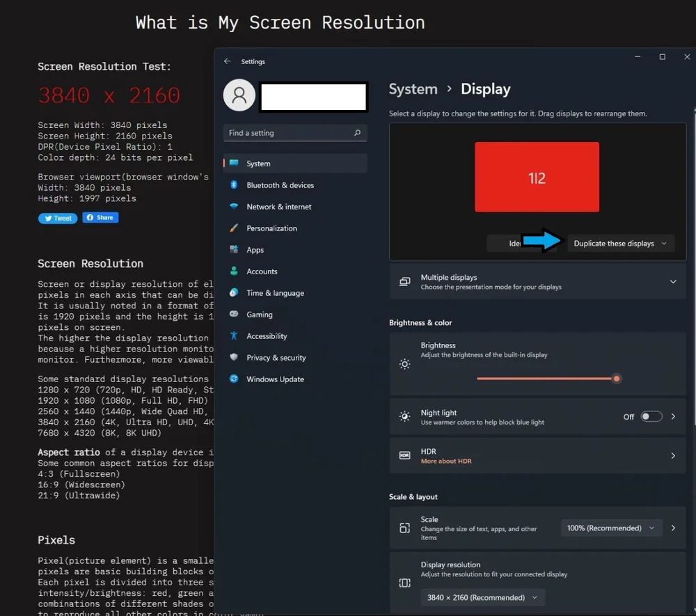Click the Bluetooth icon in sidebar
The width and height of the screenshot is (696, 616).
coord(234,184)
